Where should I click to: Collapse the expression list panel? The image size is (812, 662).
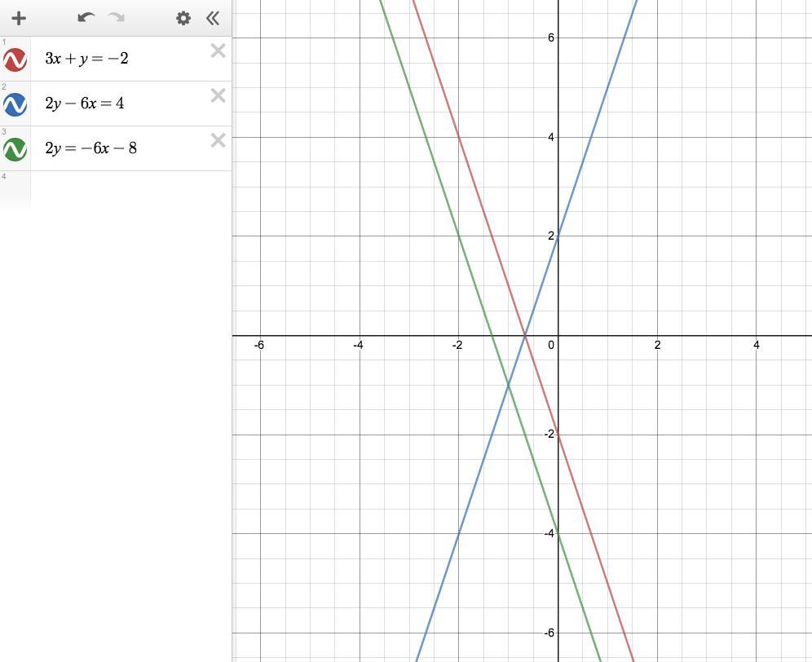pos(212,19)
